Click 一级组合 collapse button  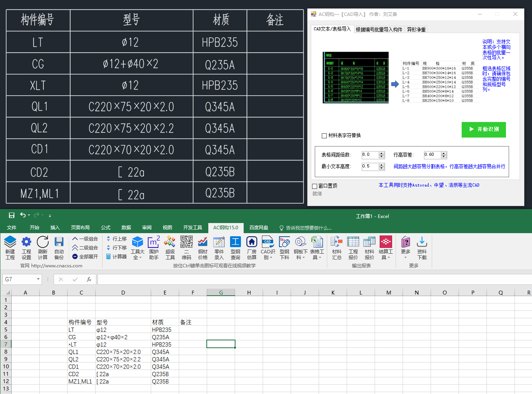click(85, 239)
